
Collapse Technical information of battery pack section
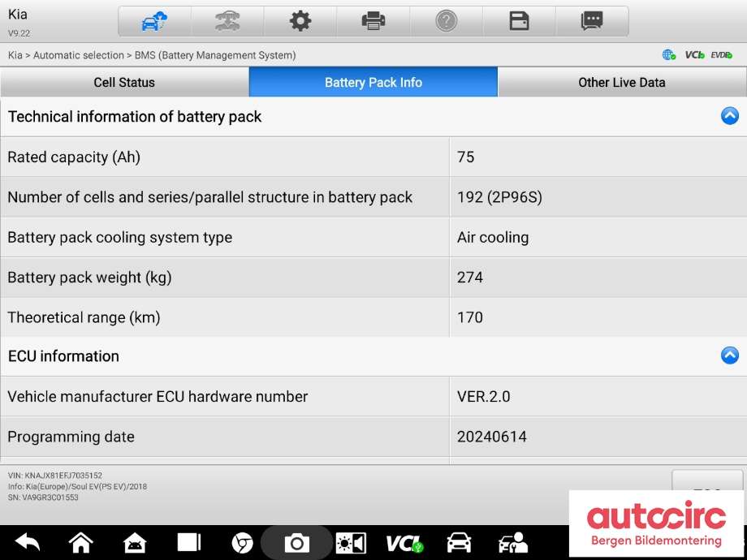[729, 116]
